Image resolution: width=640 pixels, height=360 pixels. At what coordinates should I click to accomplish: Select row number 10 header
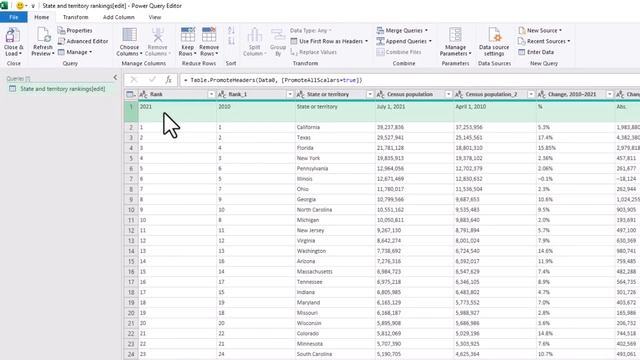(x=131, y=210)
